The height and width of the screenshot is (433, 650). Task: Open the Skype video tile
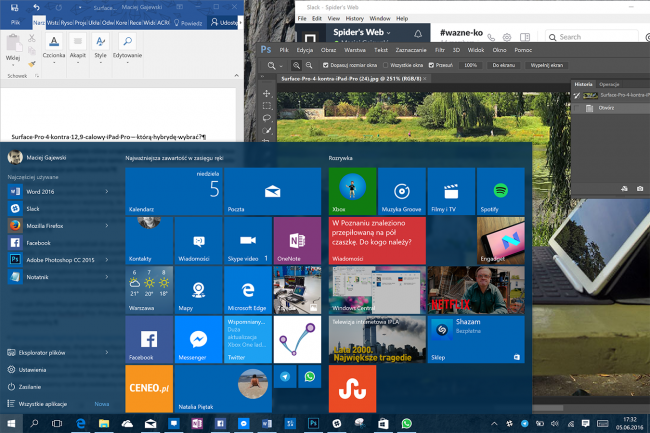[248, 240]
